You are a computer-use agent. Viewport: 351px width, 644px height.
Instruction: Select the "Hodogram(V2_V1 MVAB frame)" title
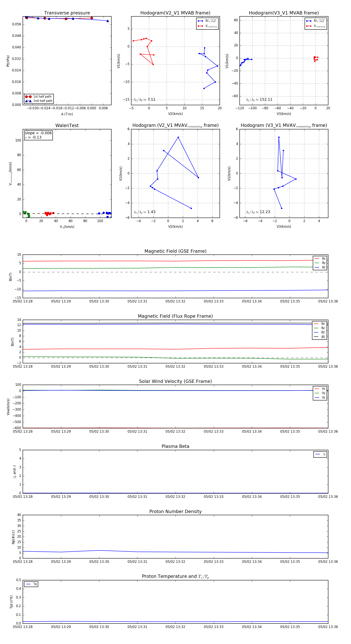pyautogui.click(x=175, y=13)
